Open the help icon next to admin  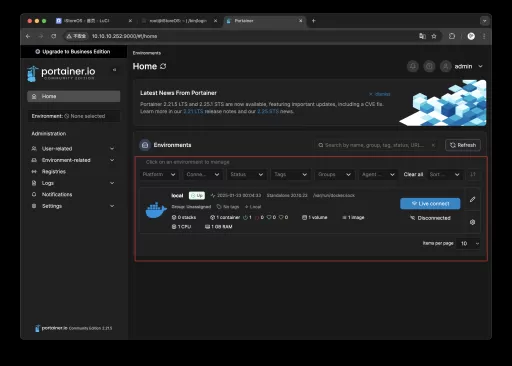click(429, 66)
